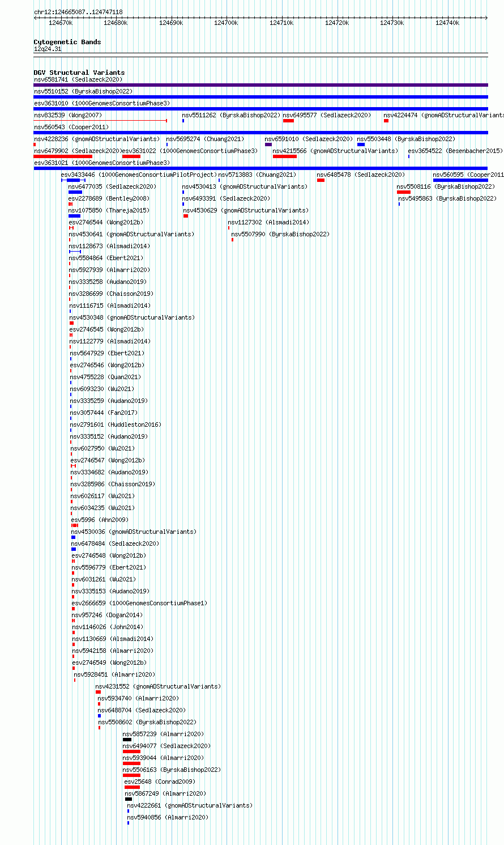Viewport: 504px width, 845px height.
Task: Open nsv560543 (Cooper2011) variant entry
Action: tap(71, 127)
